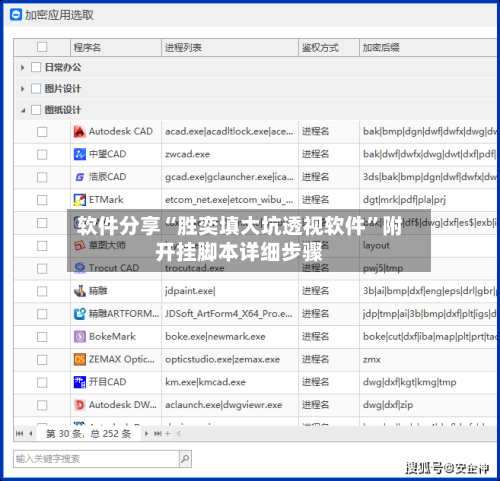Select the etcom_net.exe process cell
The height and width of the screenshot is (481, 500).
tap(230, 200)
